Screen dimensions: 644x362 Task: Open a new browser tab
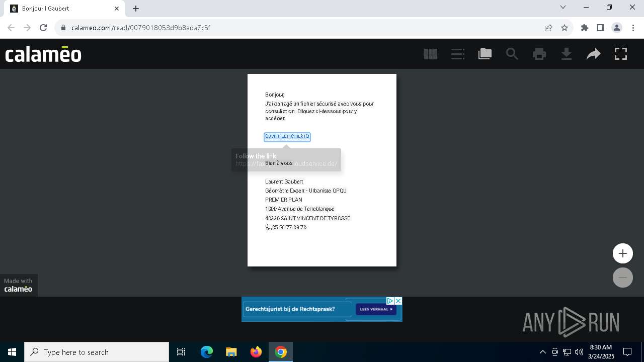coord(136,9)
